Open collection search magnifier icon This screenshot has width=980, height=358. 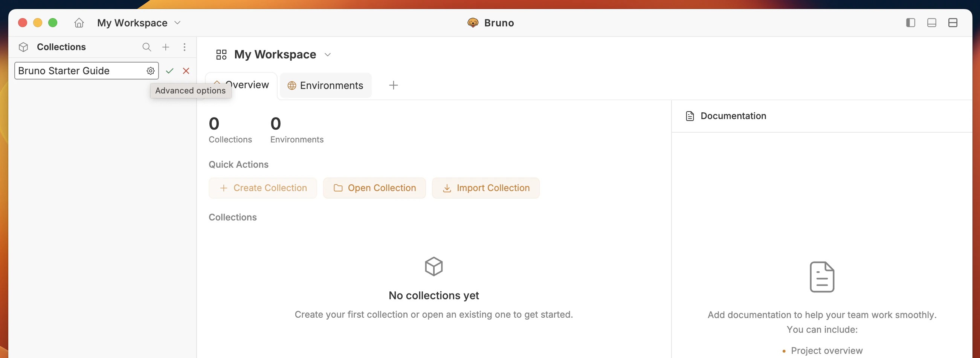coord(147,47)
